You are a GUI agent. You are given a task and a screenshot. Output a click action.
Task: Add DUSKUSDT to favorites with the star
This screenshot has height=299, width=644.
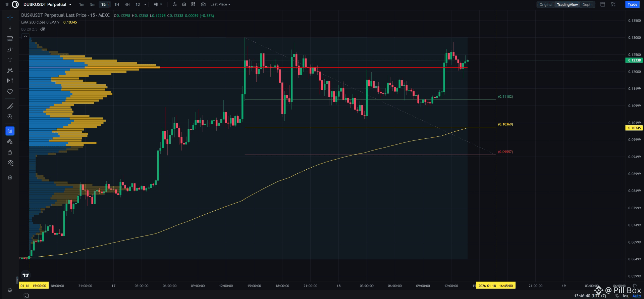click(7, 4)
